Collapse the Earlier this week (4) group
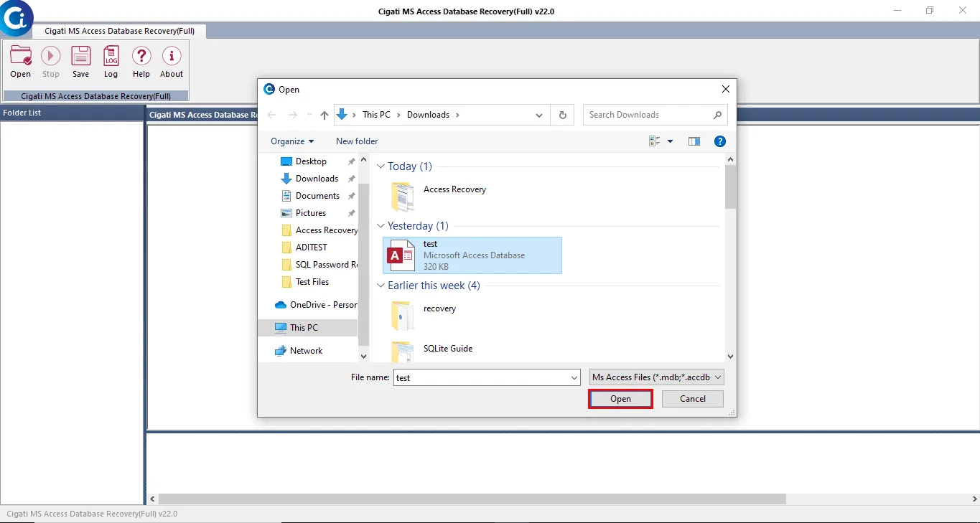The width and height of the screenshot is (980, 523). coord(381,286)
